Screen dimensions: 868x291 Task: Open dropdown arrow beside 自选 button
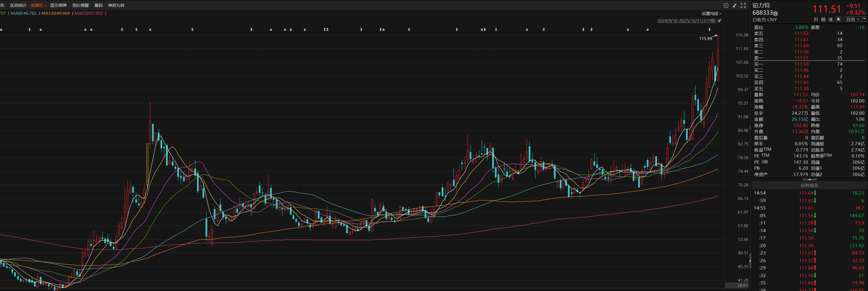click(x=864, y=19)
